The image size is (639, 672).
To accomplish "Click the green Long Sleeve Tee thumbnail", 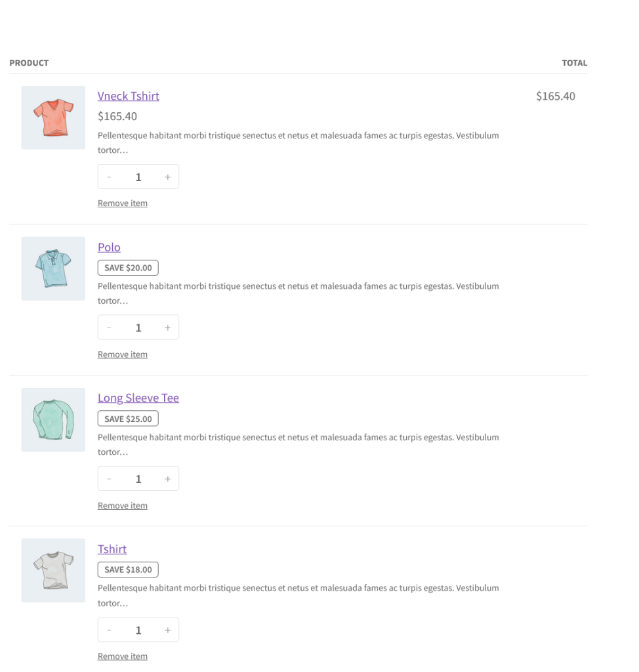I will point(53,419).
